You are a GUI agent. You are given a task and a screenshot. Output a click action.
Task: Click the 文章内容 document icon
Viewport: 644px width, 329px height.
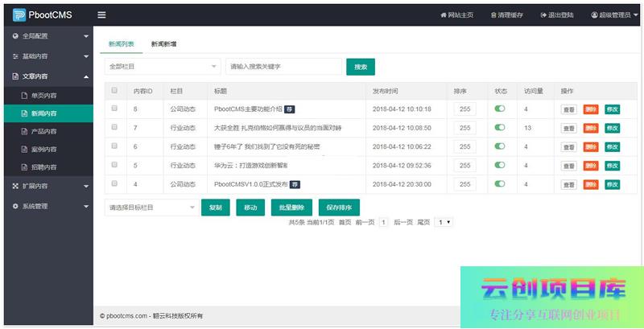point(15,76)
